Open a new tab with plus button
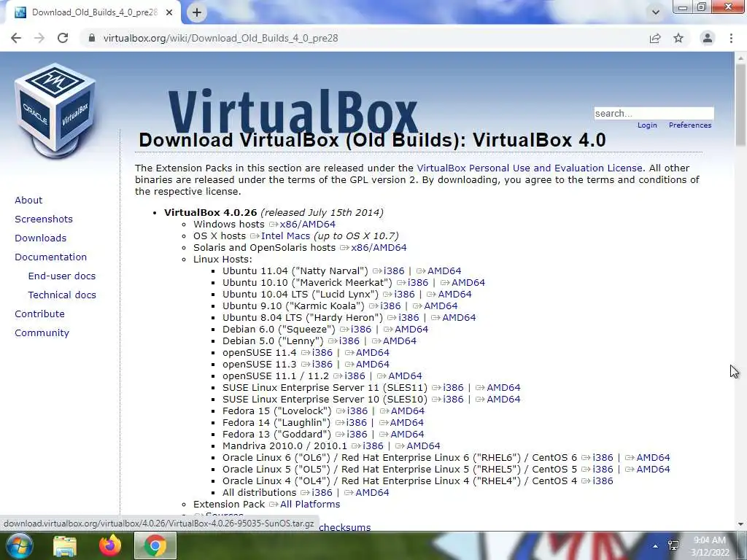Image resolution: width=747 pixels, height=560 pixels. tap(197, 12)
